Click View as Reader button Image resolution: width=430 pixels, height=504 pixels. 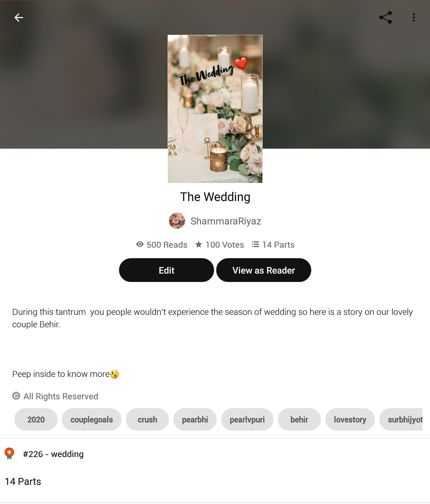coord(264,270)
